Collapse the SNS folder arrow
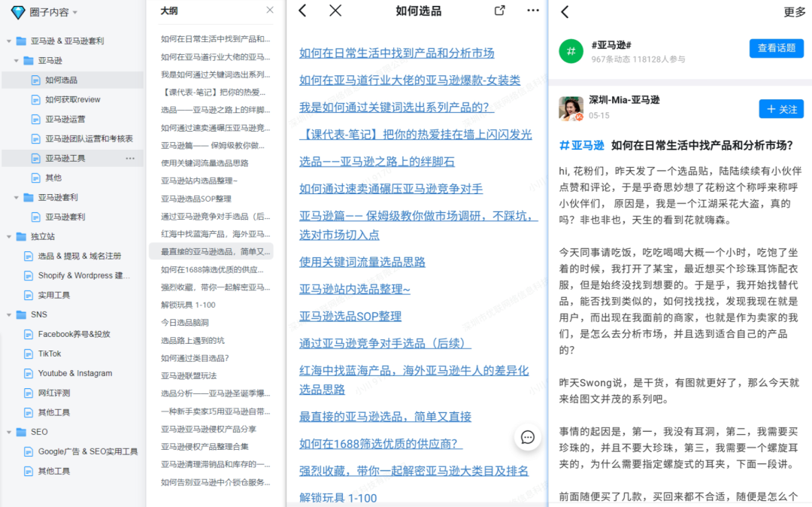The image size is (812, 507). coord(9,315)
